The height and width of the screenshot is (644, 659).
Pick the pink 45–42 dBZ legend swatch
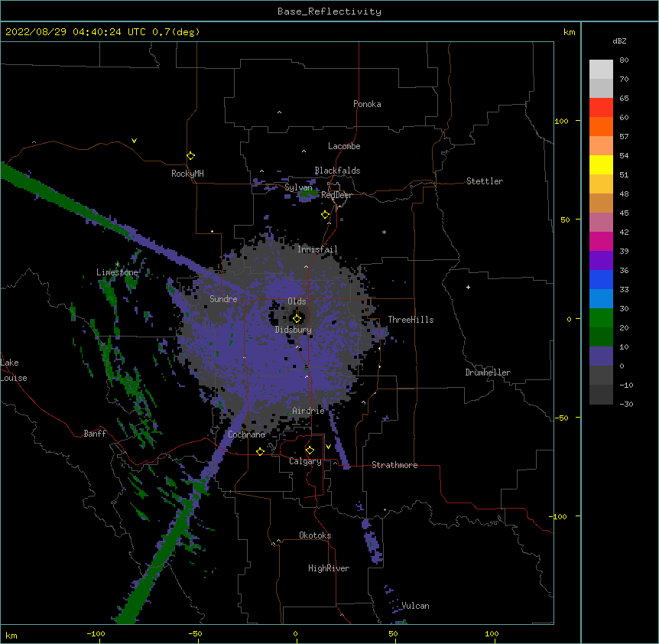[601, 223]
